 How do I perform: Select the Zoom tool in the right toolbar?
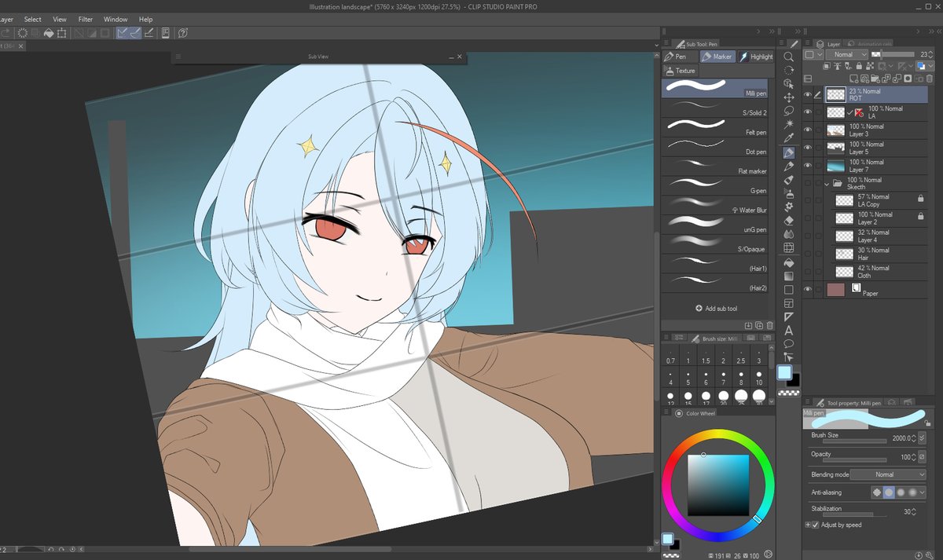788,57
